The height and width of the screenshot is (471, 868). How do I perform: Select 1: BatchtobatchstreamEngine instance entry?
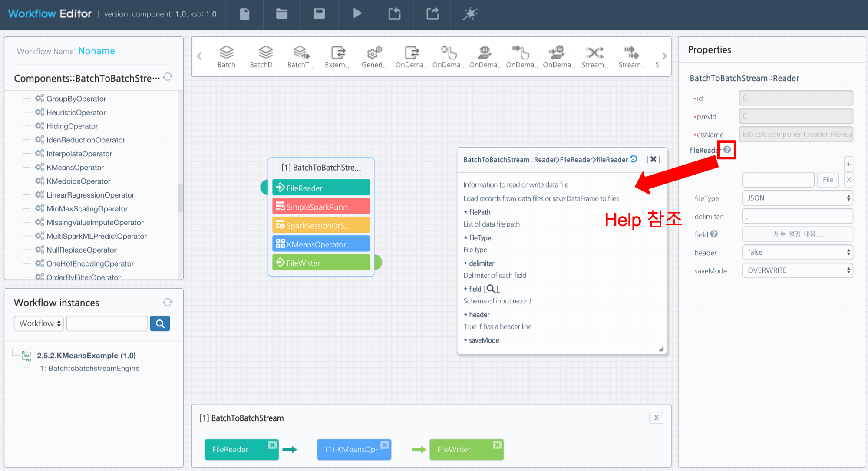point(89,368)
